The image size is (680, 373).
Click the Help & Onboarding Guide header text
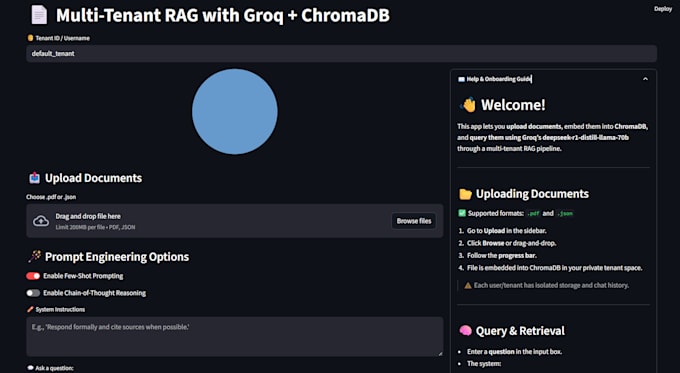click(499, 79)
